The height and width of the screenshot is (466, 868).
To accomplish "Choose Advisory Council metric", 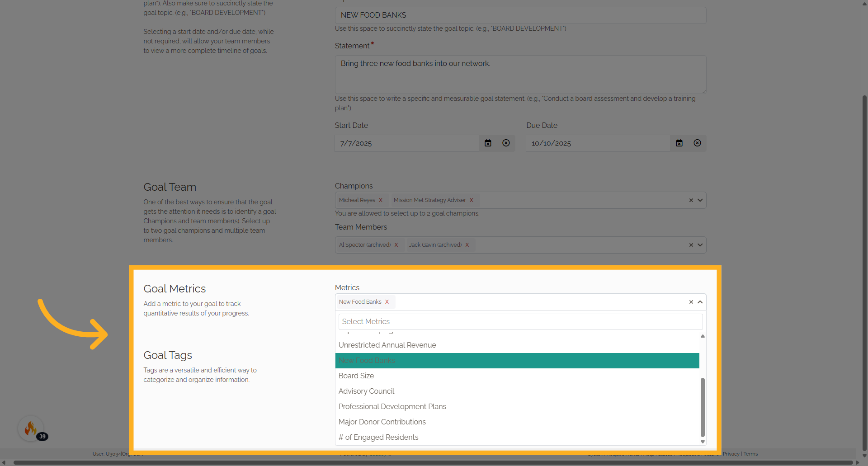I will pyautogui.click(x=517, y=391).
